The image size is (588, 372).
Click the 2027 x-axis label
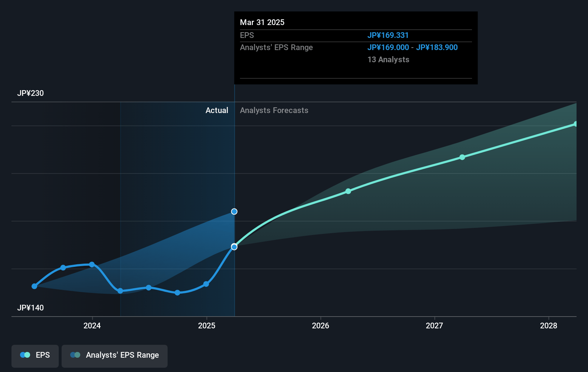pos(434,326)
